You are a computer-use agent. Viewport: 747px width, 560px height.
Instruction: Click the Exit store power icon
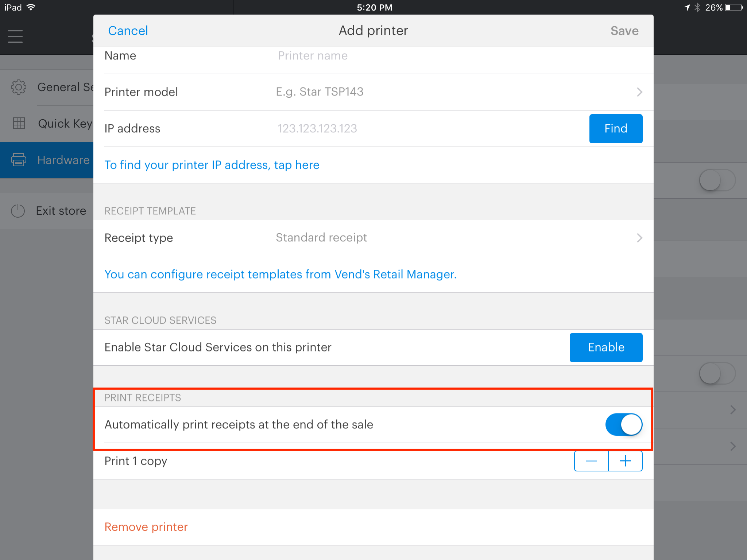(x=18, y=211)
